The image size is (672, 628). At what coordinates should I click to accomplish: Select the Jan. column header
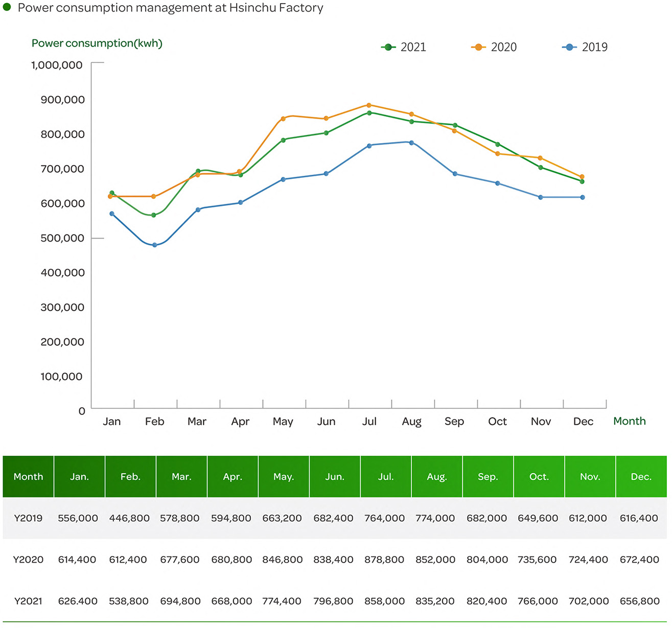(79, 477)
